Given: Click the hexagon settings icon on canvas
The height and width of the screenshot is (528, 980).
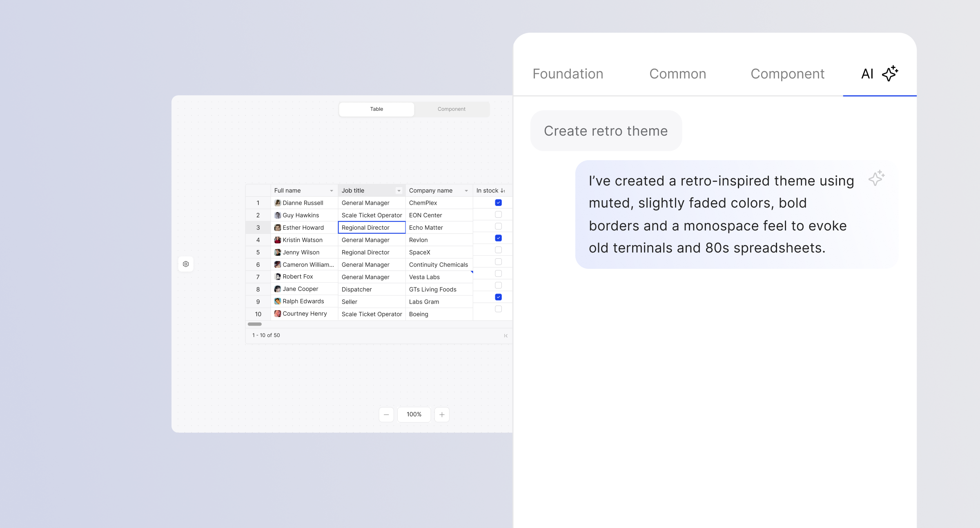Looking at the screenshot, I should 186,264.
